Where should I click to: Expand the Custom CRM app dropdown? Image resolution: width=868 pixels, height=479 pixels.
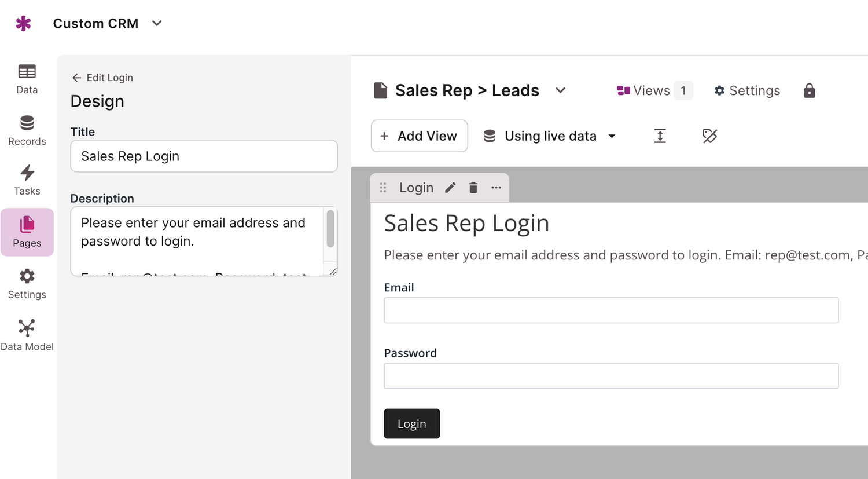(x=157, y=24)
